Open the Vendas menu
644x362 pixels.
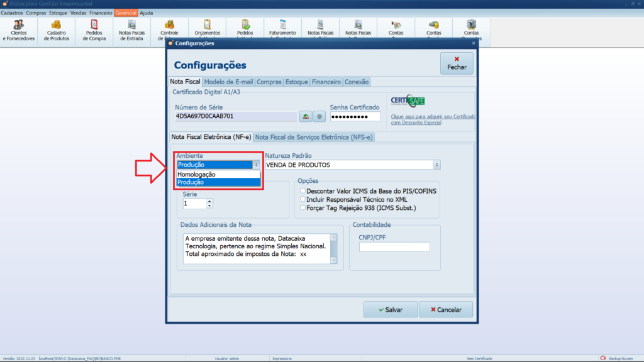point(78,13)
